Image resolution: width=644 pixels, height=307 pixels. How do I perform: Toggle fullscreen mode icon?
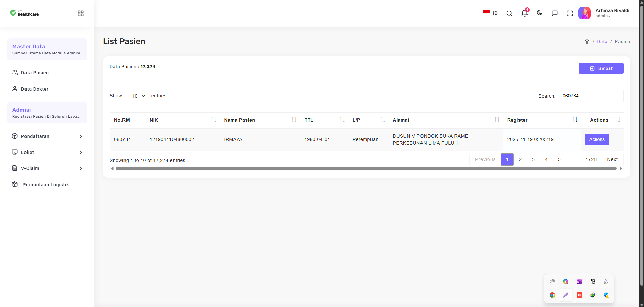pos(569,13)
